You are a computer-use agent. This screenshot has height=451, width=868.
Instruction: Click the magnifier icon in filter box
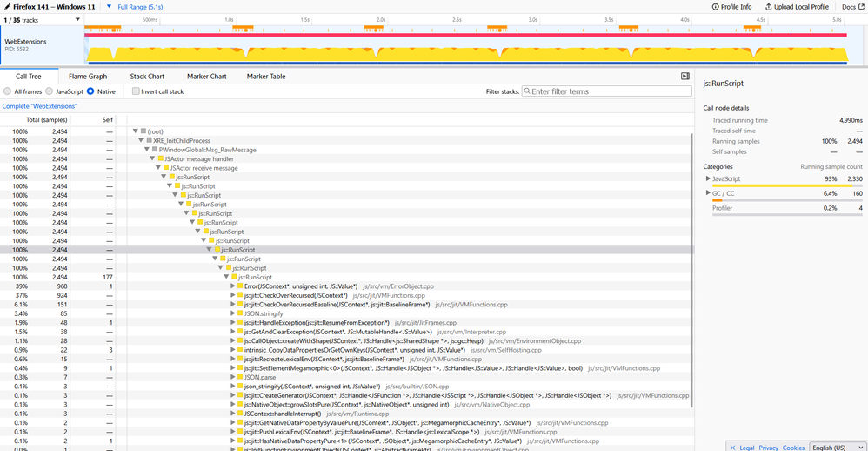(x=525, y=91)
